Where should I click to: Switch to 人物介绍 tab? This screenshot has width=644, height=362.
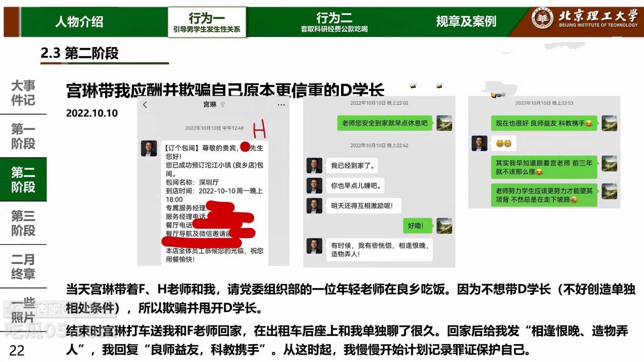pos(79,21)
